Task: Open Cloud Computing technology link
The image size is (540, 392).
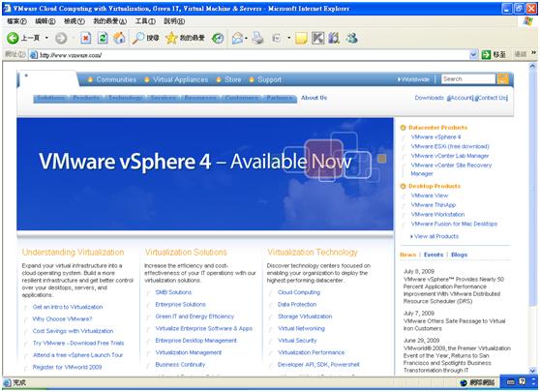Action: [299, 292]
